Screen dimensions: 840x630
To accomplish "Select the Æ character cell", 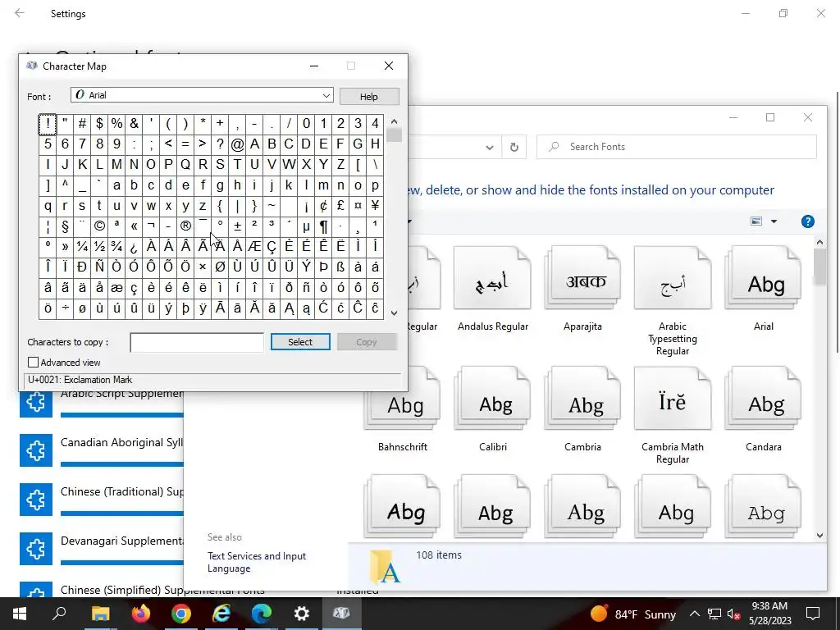I will (x=254, y=246).
